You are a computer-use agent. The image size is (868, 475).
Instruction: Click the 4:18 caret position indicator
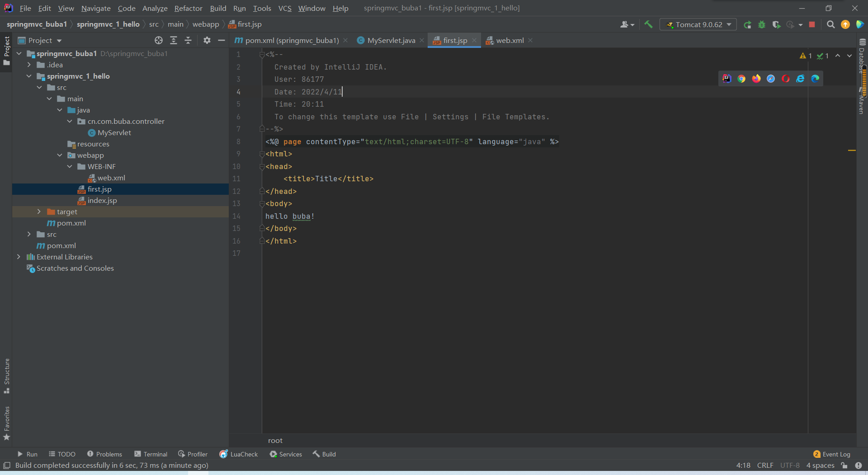pyautogui.click(x=743, y=465)
